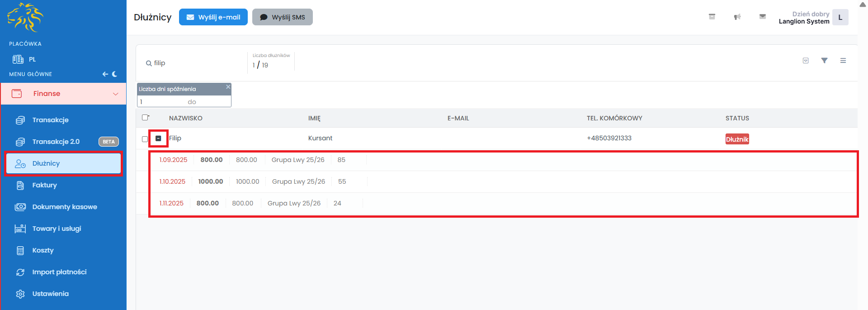
Task: Go to Dokumenty kasowe menu item
Action: point(64,207)
